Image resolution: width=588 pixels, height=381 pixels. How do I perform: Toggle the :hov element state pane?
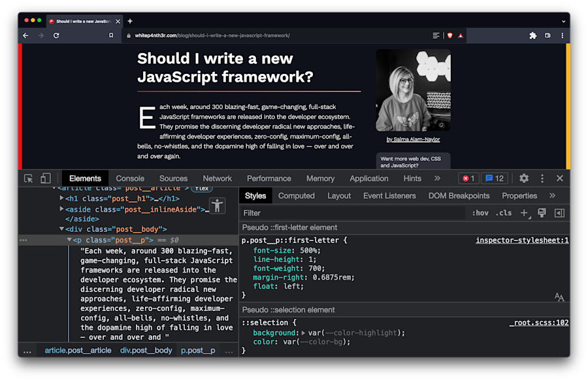[x=480, y=212]
